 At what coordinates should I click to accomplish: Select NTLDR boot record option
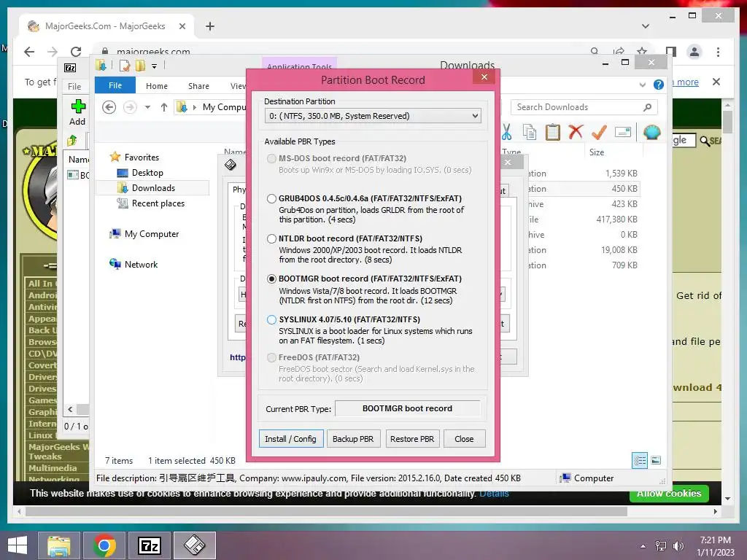pyautogui.click(x=271, y=238)
